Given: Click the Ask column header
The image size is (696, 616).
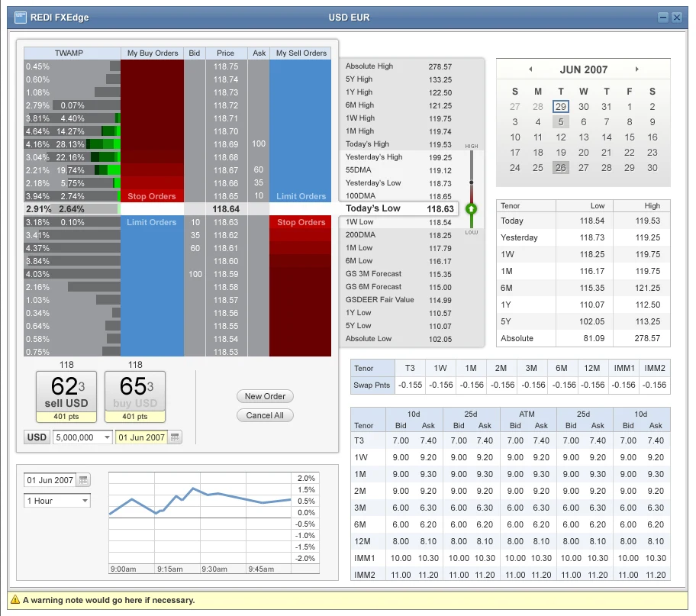Looking at the screenshot, I should point(259,53).
